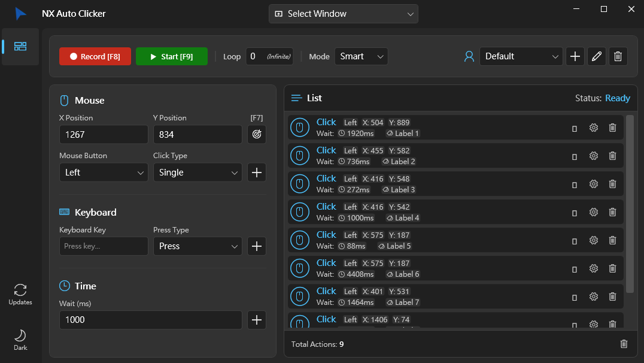
Task: Select the Click action with Wait 1000ms
Action: tap(455, 212)
